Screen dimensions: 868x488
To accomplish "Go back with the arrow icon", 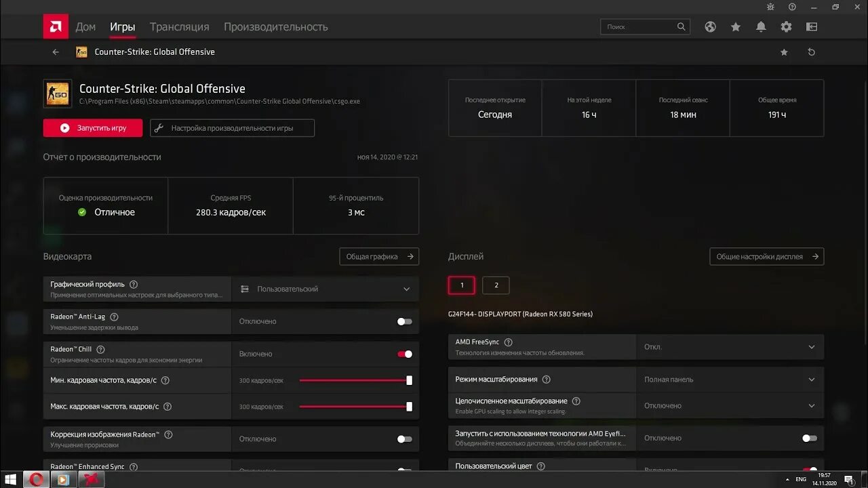I will [56, 52].
